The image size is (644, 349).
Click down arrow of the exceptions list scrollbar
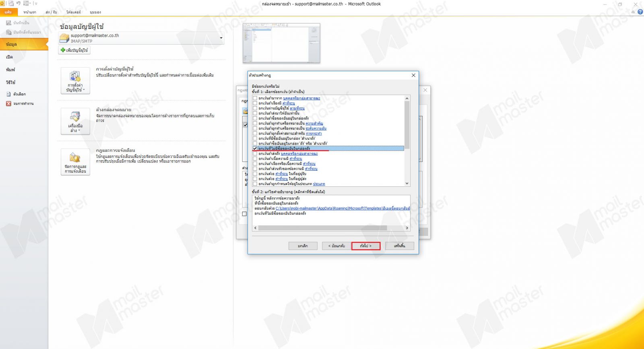[407, 183]
